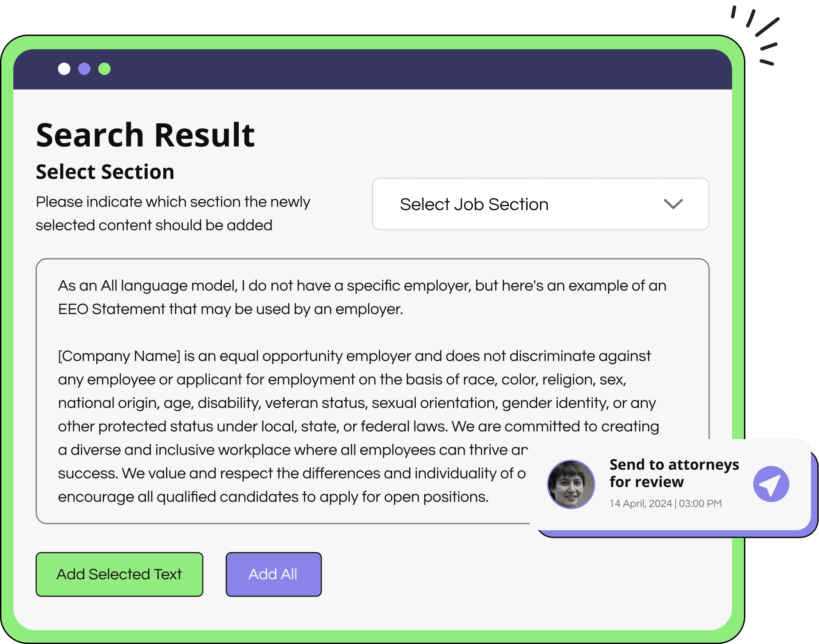Viewport: 819px width, 644px height.
Task: Click the "encourage all qualified candidates" line
Action: point(273,497)
